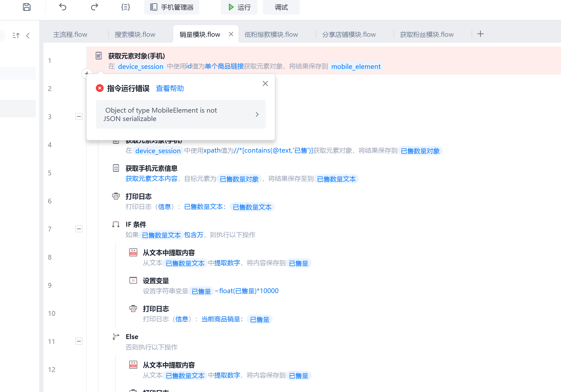Collapse the Else block at line 11
Viewport: 561px width, 392px height.
[79, 341]
